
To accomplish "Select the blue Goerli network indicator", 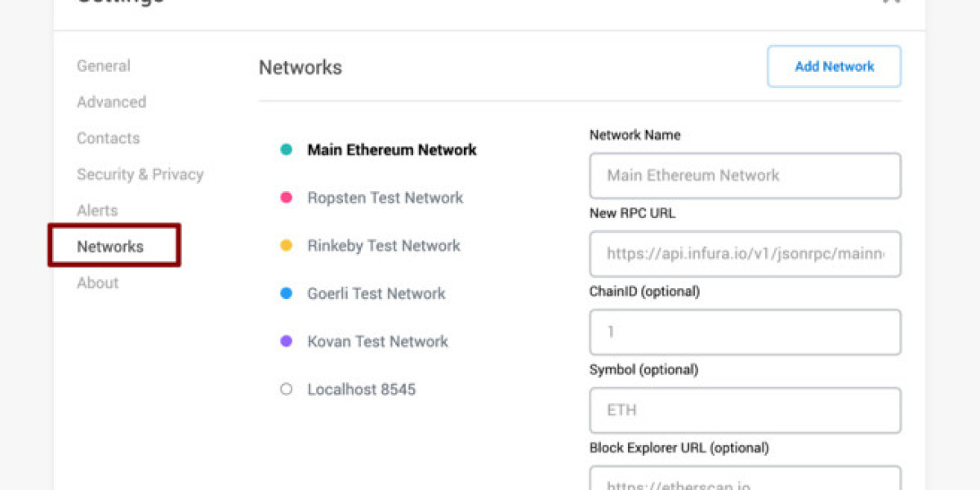I will (x=286, y=293).
